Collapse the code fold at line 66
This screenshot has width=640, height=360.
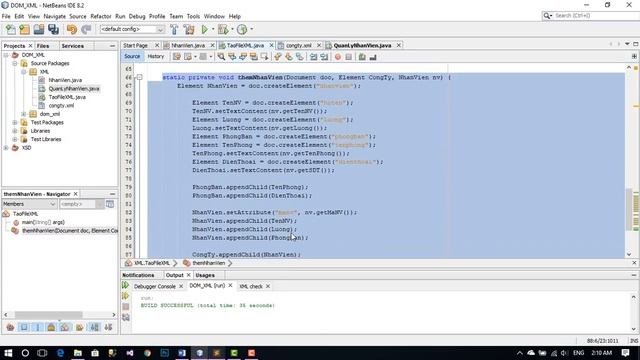tap(140, 78)
